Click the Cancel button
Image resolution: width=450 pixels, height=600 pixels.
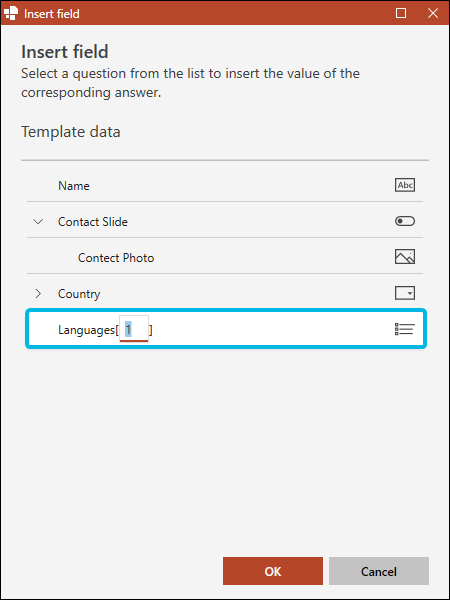pyautogui.click(x=379, y=571)
